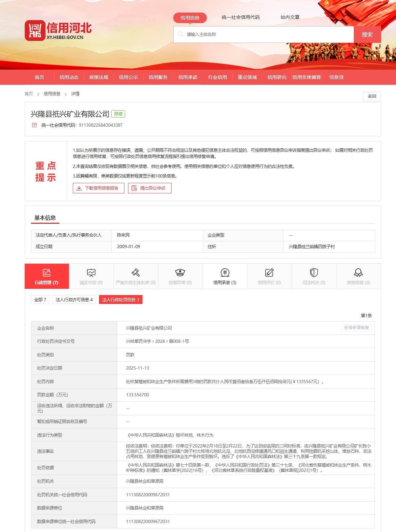Click the legal representative value 陈来民

click(x=123, y=235)
